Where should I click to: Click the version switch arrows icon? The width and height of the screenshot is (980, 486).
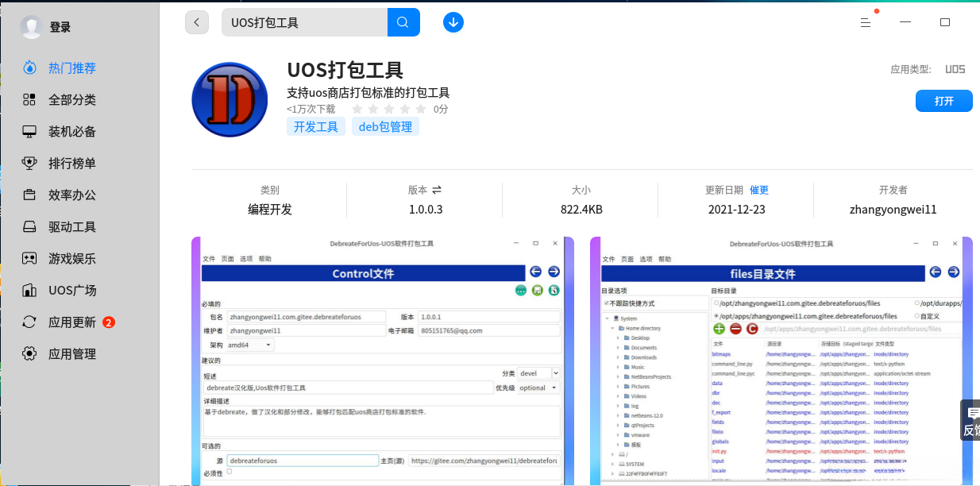point(437,190)
